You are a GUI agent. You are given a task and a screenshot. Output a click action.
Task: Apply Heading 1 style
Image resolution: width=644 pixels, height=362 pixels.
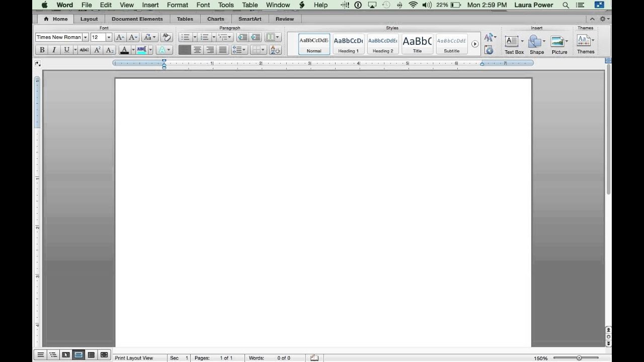(348, 44)
